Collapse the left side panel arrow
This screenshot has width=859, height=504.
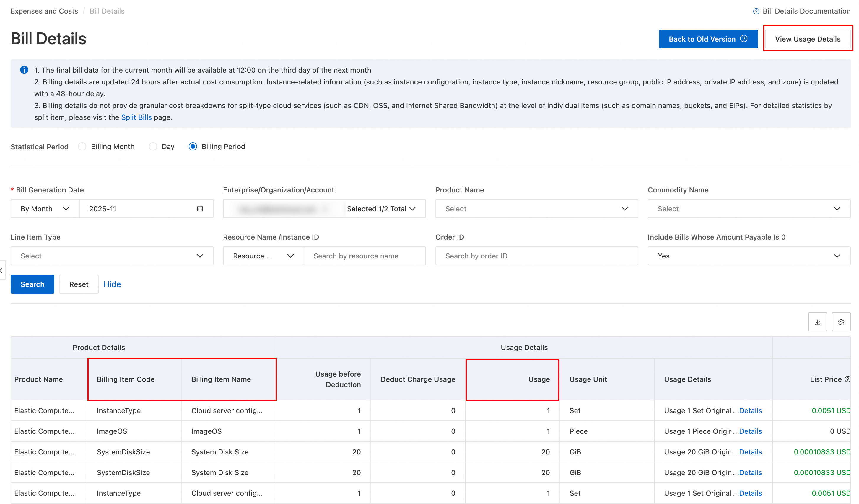(2, 270)
